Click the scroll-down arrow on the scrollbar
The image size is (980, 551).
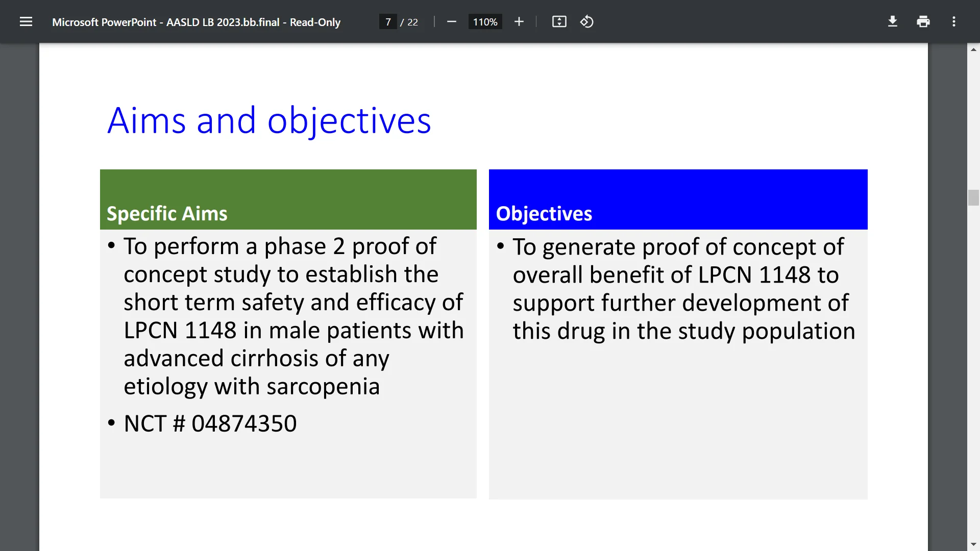(x=973, y=544)
